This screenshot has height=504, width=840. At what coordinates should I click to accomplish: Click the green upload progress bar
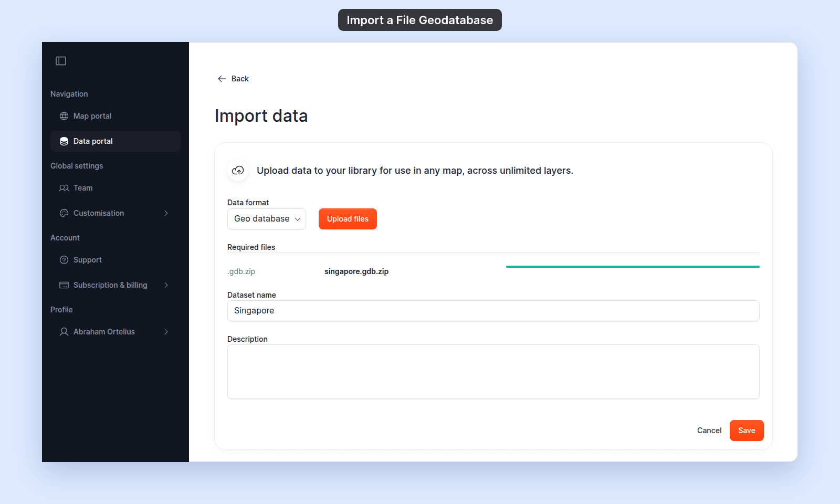click(x=633, y=267)
